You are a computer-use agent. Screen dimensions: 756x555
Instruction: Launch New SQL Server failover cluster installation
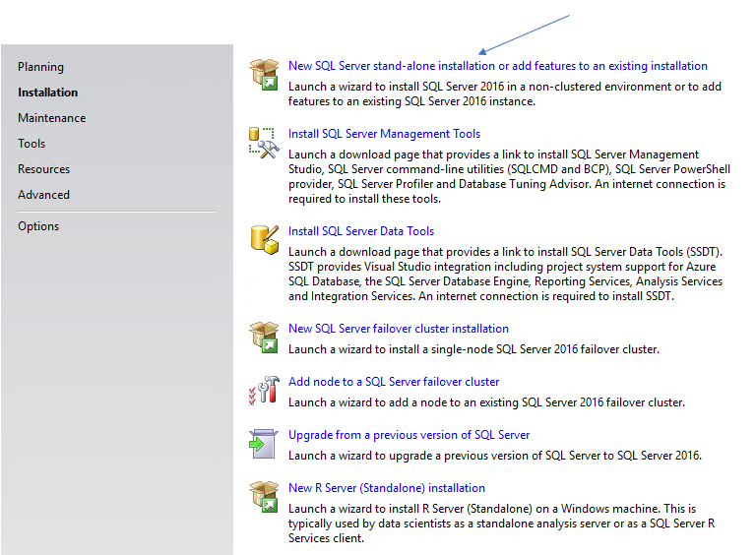pyautogui.click(x=398, y=329)
